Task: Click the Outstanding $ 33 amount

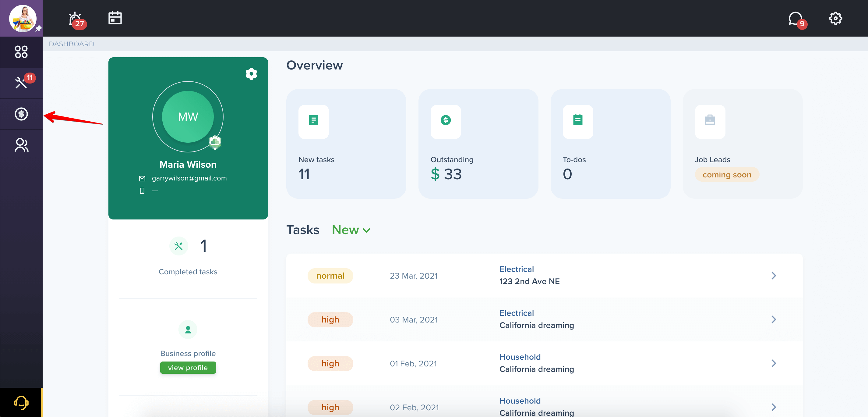Action: point(446,174)
